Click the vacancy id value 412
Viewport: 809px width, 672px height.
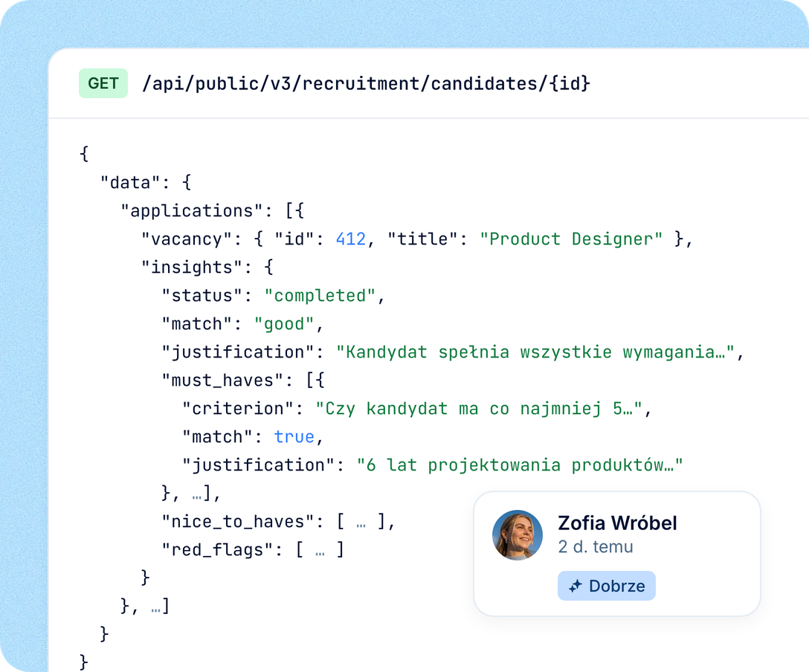pyautogui.click(x=351, y=239)
